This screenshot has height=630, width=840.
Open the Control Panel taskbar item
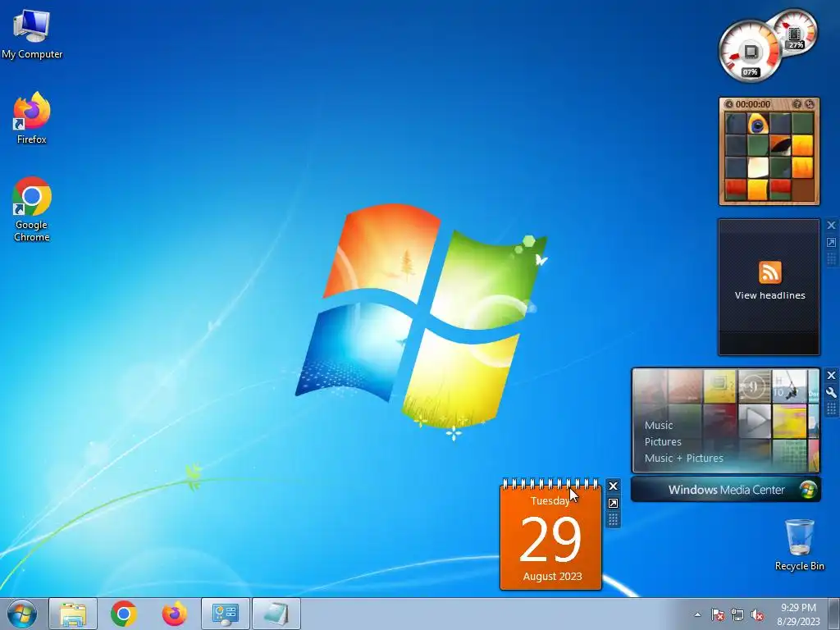click(225, 614)
